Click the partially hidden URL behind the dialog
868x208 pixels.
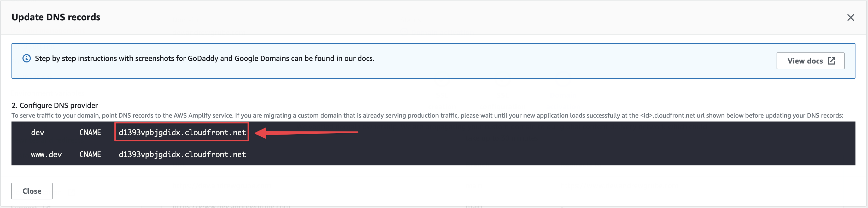click(231, 206)
